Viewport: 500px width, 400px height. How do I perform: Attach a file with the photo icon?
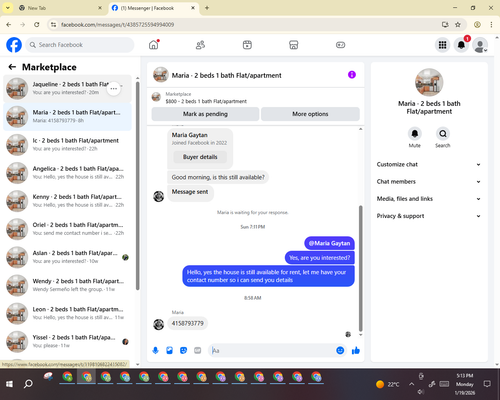click(x=169, y=350)
